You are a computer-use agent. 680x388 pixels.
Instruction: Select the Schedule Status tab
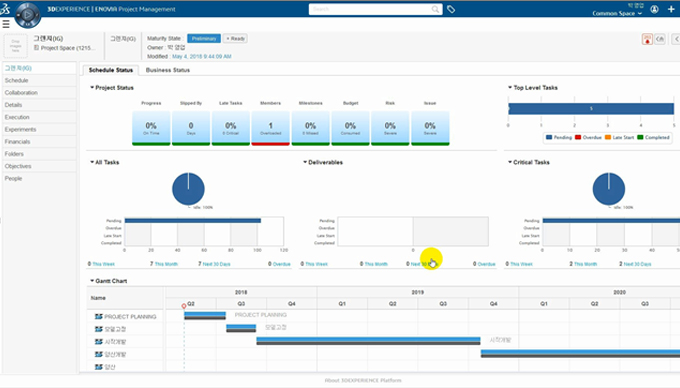click(111, 70)
